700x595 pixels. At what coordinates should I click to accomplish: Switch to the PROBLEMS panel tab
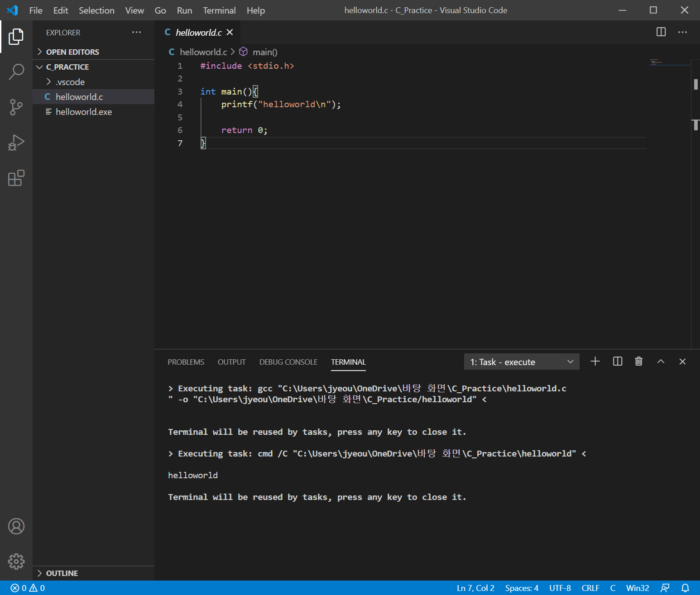point(186,362)
